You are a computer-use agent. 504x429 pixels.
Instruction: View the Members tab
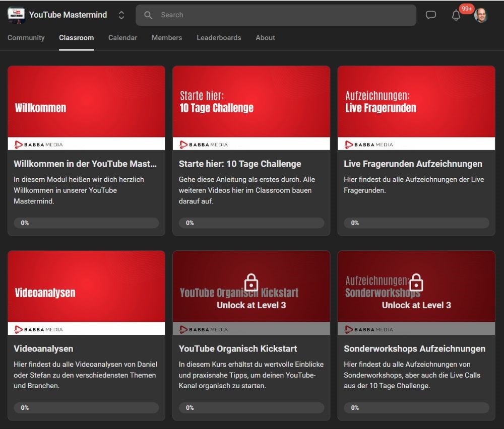click(x=166, y=38)
